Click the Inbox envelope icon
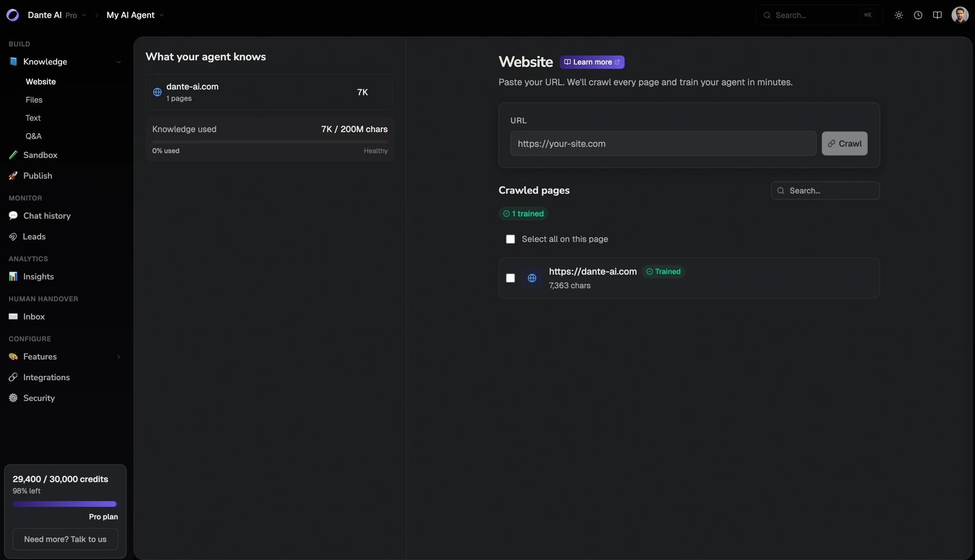 [13, 316]
